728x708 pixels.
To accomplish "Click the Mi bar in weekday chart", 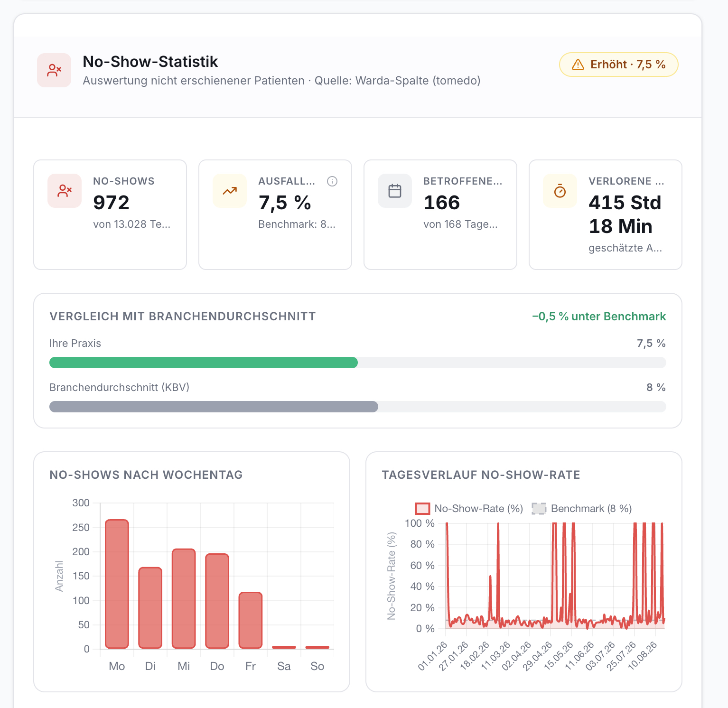I will [x=184, y=599].
